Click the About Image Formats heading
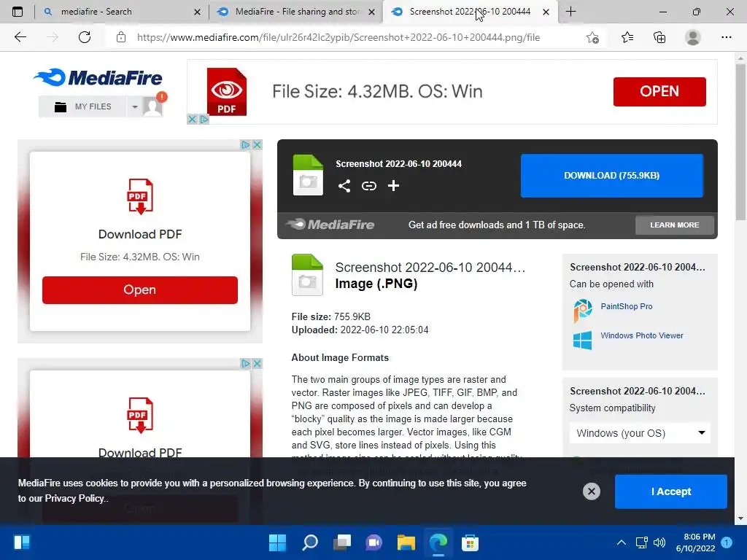Viewport: 747px width, 560px height. click(340, 357)
